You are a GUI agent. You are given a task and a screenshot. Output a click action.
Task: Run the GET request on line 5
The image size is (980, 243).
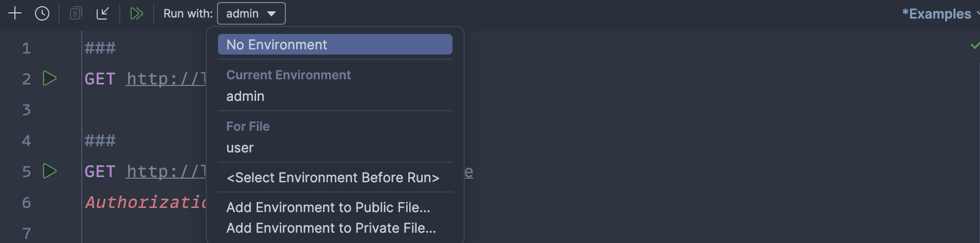(x=49, y=171)
